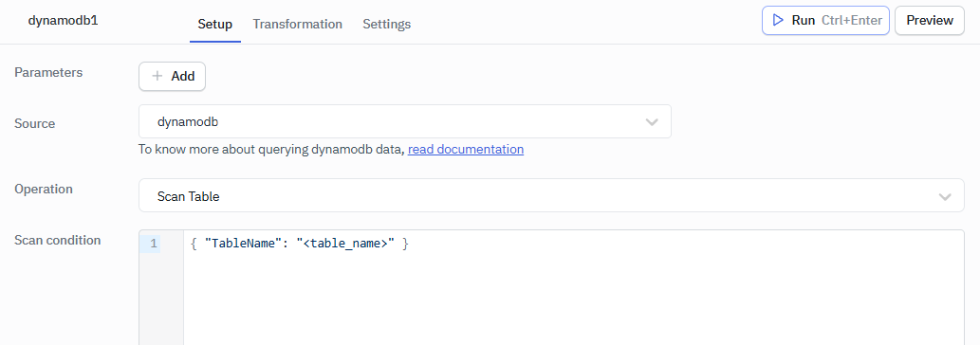980x345 pixels.
Task: Open the Source dropdown showing dynamodb
Action: point(405,121)
